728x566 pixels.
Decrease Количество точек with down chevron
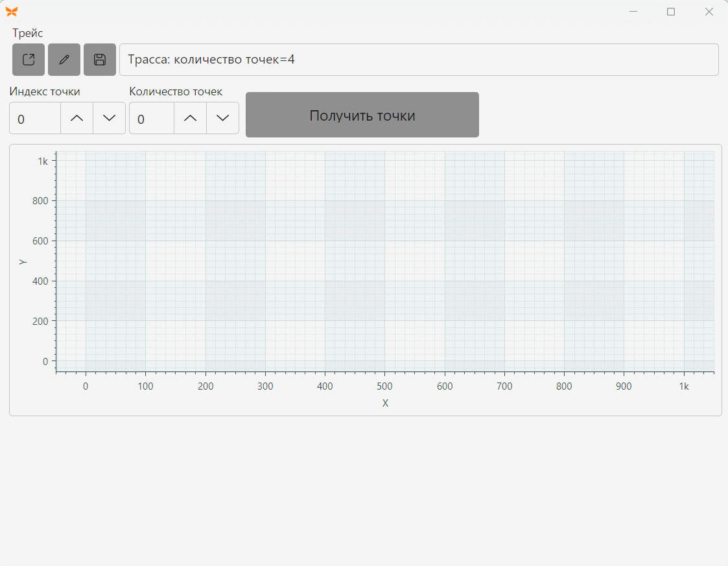223,119
